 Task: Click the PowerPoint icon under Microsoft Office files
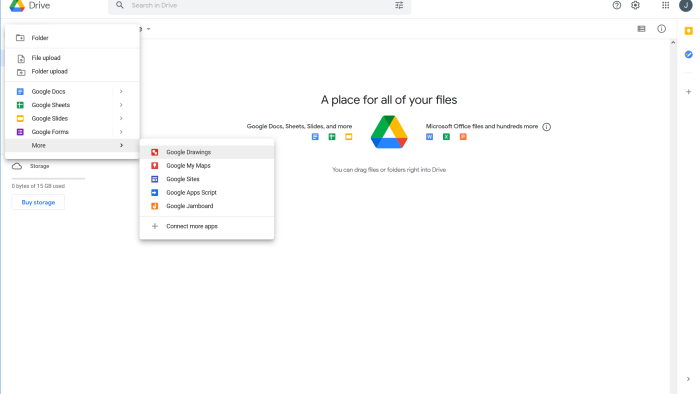tap(463, 137)
